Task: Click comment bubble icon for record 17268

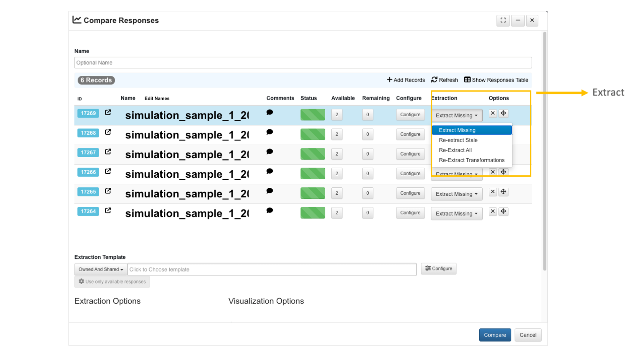Action: click(269, 132)
